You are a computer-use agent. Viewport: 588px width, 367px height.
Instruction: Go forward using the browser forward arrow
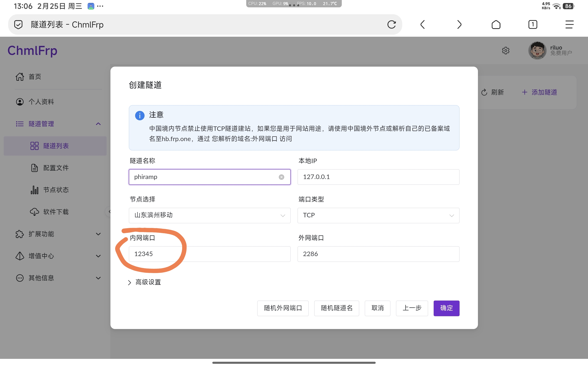459,24
